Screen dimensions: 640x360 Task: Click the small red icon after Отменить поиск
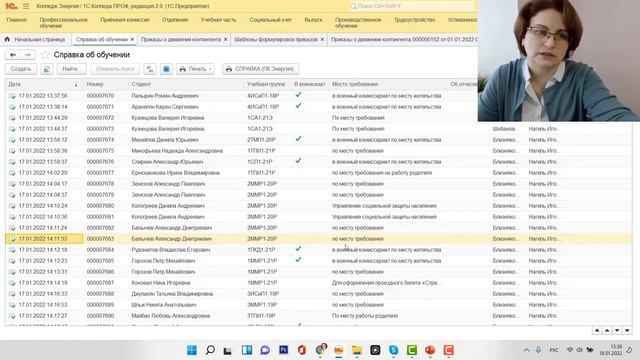[150, 69]
